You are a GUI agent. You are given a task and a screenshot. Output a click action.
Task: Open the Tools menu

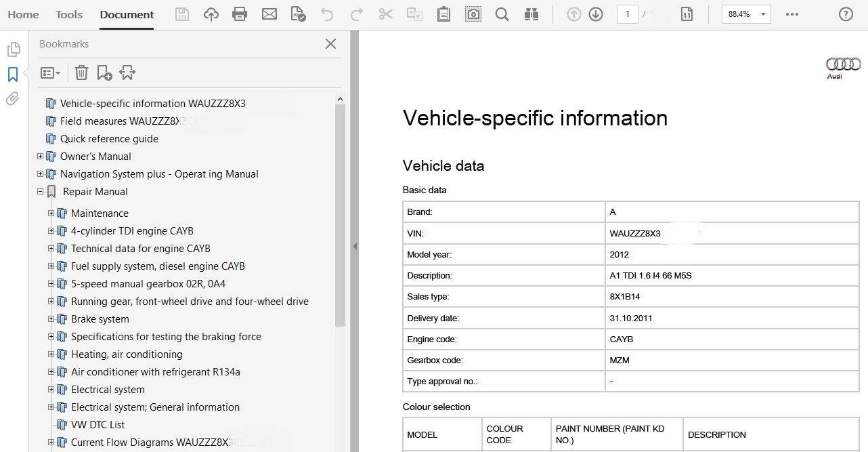pos(68,14)
